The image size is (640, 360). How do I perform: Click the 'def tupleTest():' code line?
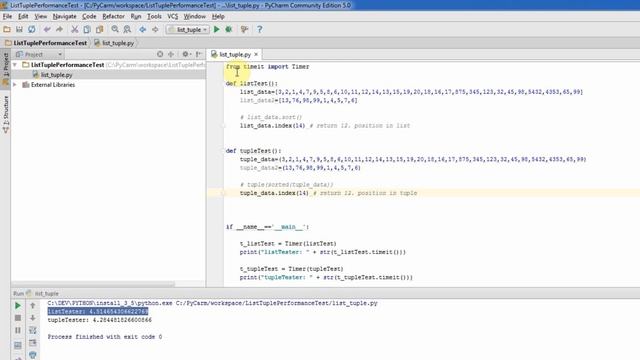tap(253, 151)
